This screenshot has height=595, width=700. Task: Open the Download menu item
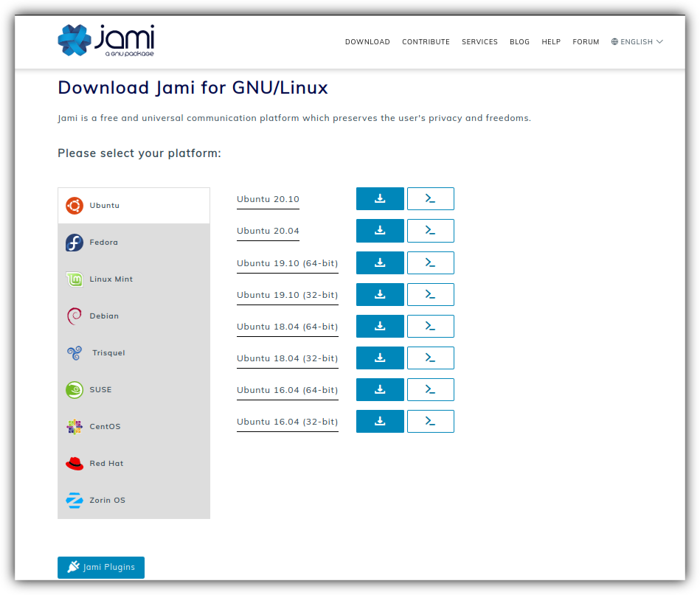tap(367, 41)
